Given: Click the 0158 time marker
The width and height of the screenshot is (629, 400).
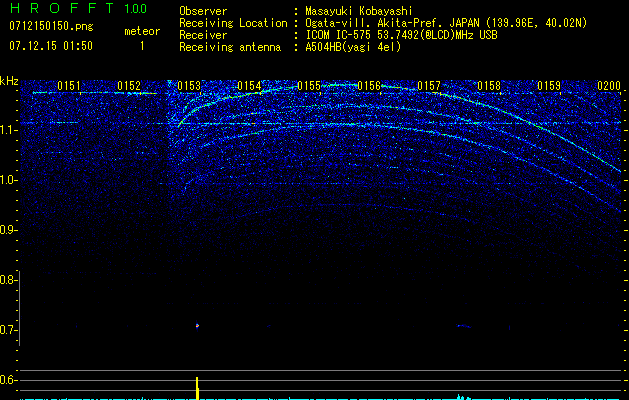Looking at the screenshot, I should [489, 86].
